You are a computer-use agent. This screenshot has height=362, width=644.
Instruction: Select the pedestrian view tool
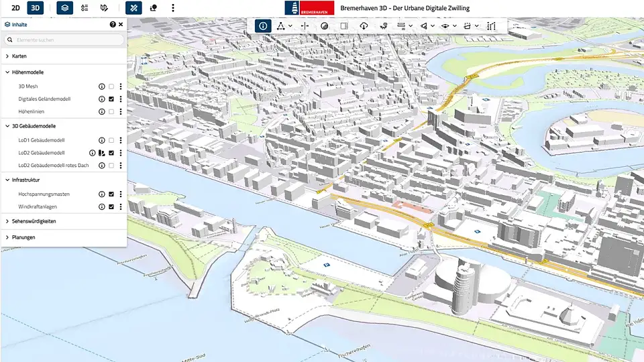click(x=384, y=26)
